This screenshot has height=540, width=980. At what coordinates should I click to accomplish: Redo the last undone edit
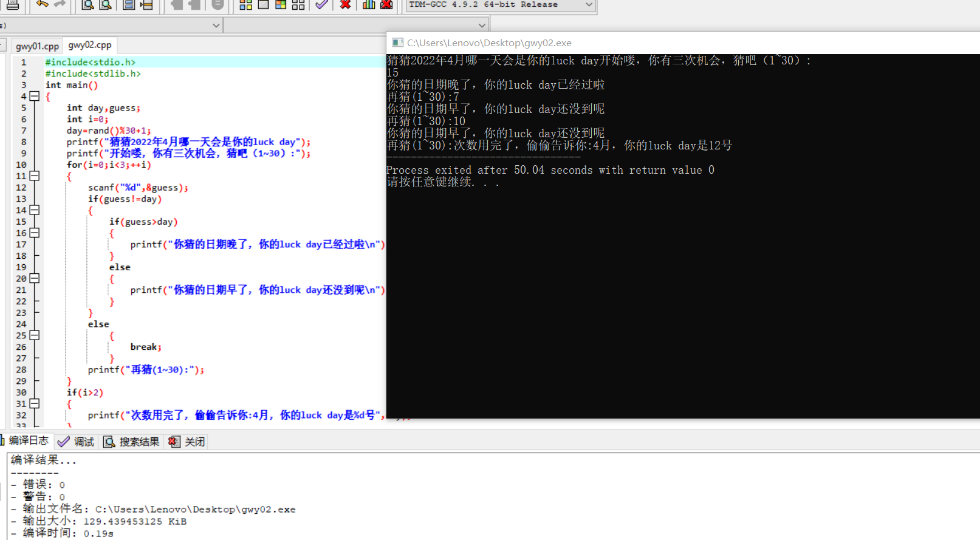point(60,5)
